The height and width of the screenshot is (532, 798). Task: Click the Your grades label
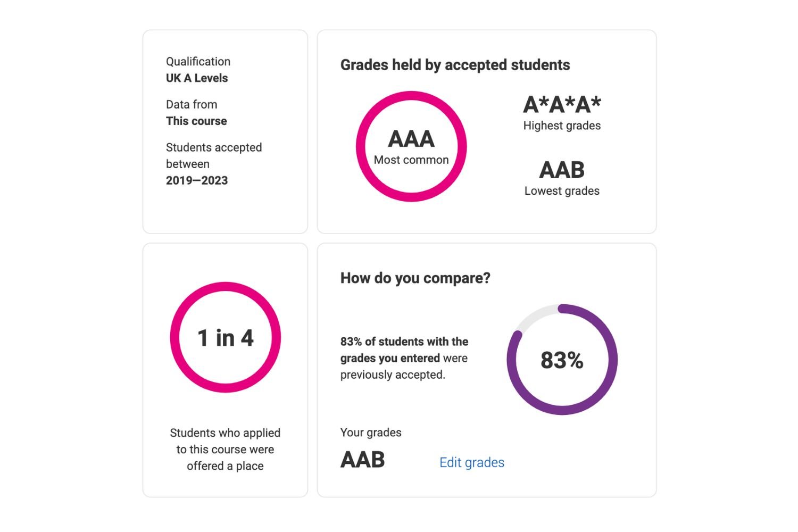(x=371, y=433)
